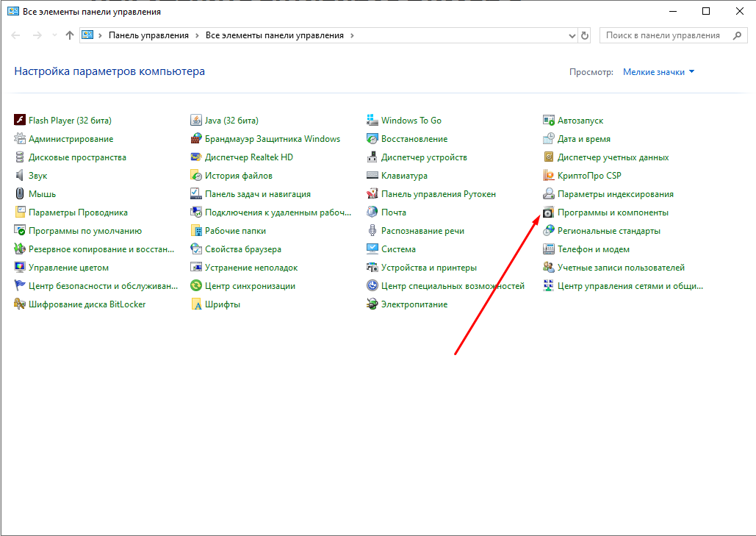
Task: Click the Control Panel icon in address bar
Action: [87, 35]
